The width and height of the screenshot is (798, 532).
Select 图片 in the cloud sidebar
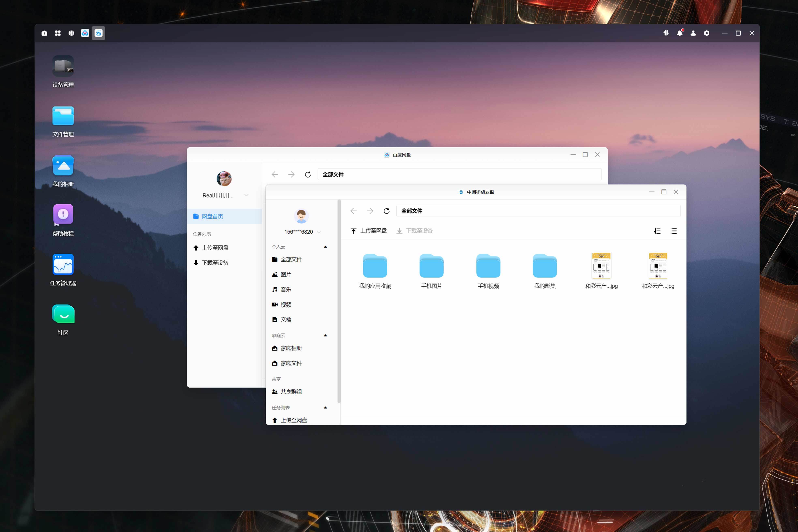point(286,275)
